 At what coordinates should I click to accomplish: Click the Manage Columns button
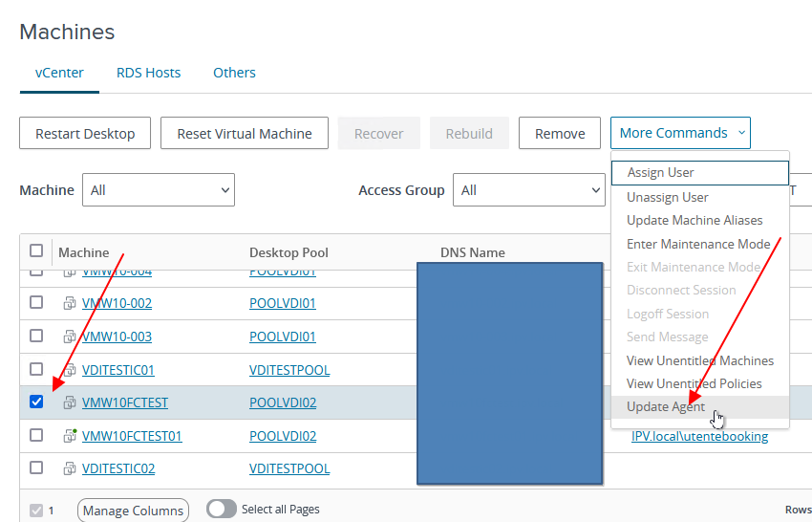coord(133,511)
